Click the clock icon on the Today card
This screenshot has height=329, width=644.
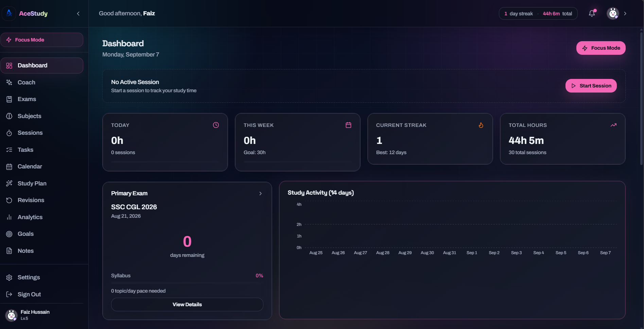tap(216, 125)
